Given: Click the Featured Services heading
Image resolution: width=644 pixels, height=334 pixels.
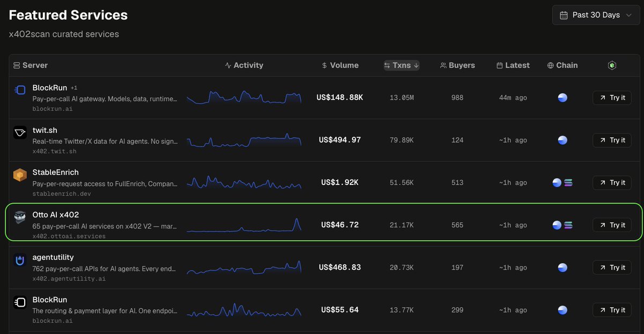Looking at the screenshot, I should point(68,15).
